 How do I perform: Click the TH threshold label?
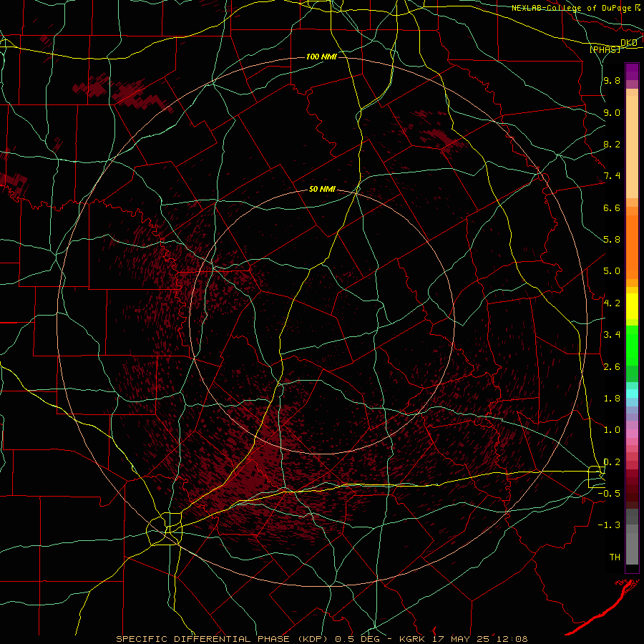coord(615,557)
